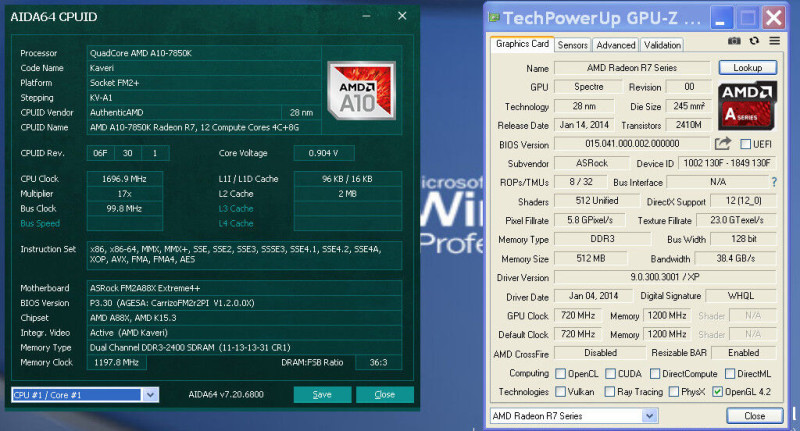Enable the Vulkan checkbox
Screen dimensions: 800x431
point(560,392)
